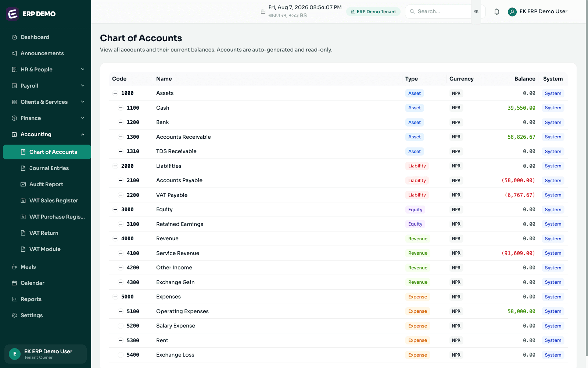
Task: Open VAT Sales Register
Action: (x=47, y=201)
